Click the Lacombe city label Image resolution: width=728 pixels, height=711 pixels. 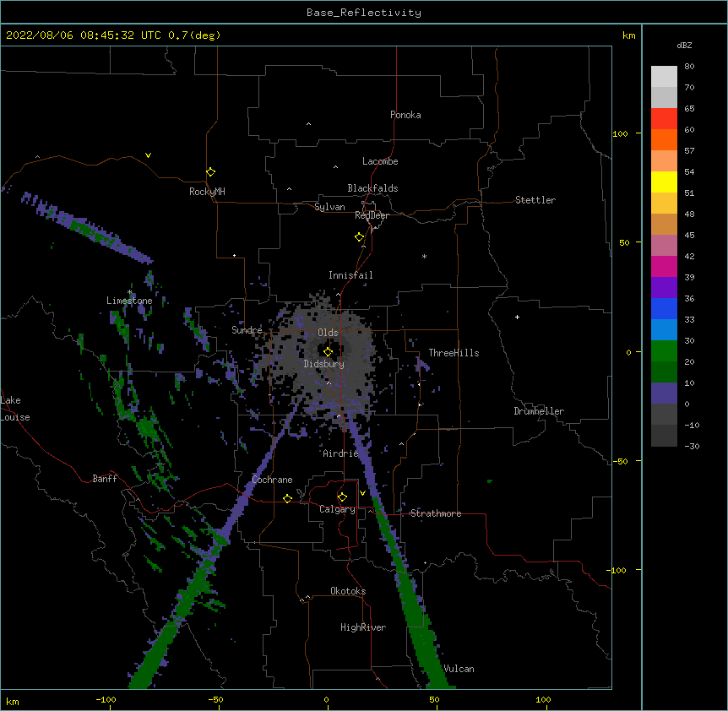coord(380,161)
